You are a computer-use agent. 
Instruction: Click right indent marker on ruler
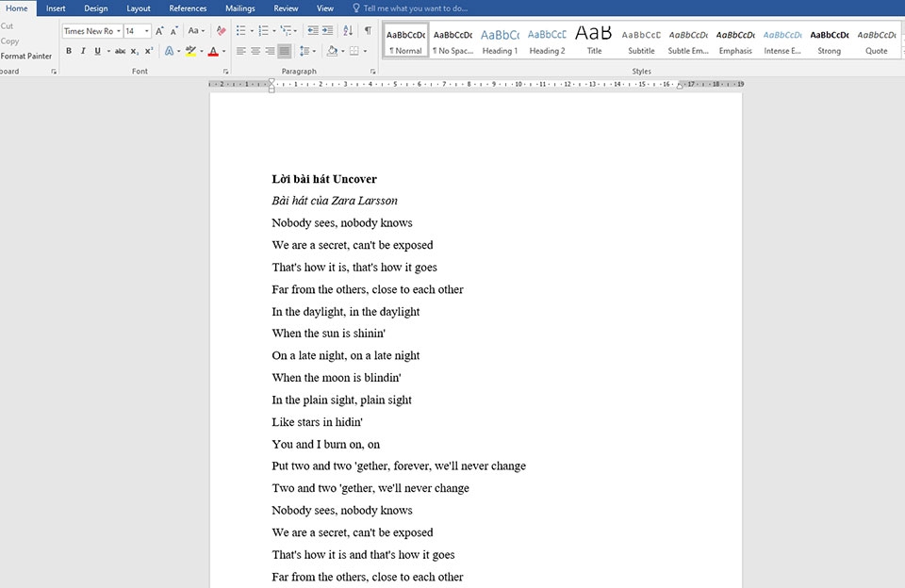680,86
